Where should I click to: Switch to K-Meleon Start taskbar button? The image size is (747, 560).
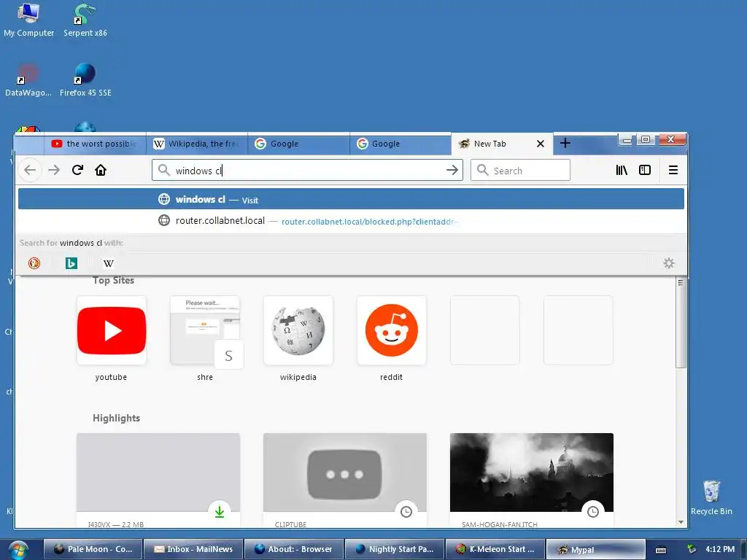[495, 549]
